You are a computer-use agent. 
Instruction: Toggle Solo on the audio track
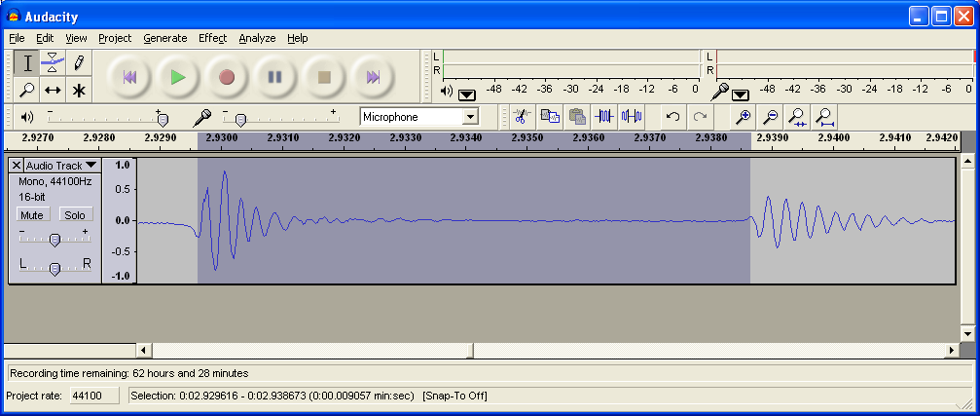75,214
